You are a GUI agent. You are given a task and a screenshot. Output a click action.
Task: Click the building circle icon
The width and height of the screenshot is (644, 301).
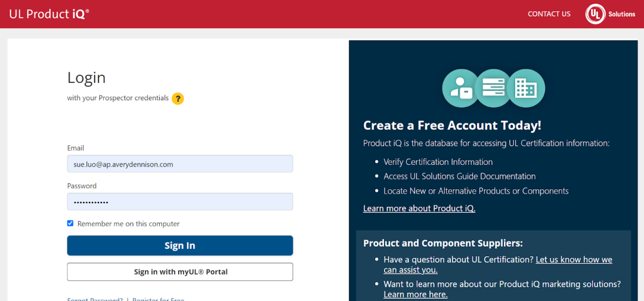click(526, 88)
